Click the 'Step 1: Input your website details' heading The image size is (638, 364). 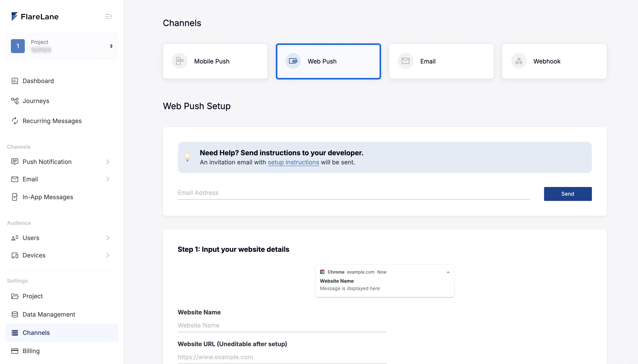coord(233,249)
